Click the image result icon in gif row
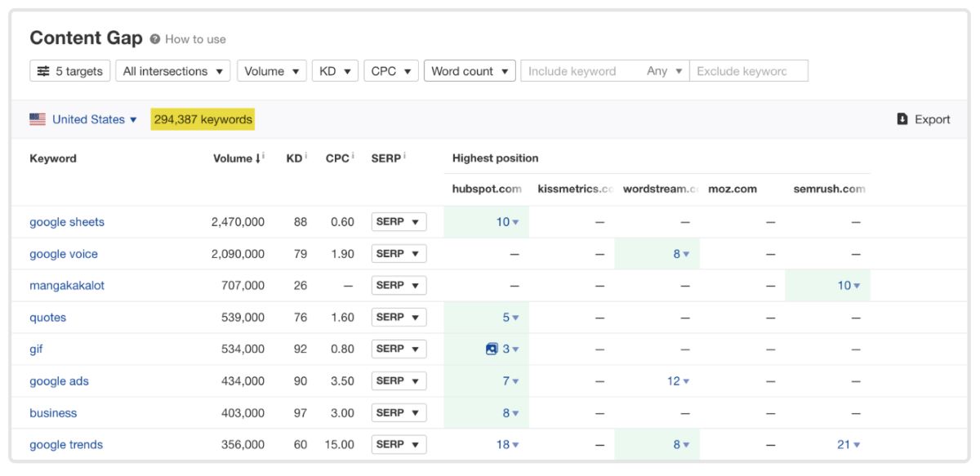This screenshot has width=980, height=476. pyautogui.click(x=492, y=349)
